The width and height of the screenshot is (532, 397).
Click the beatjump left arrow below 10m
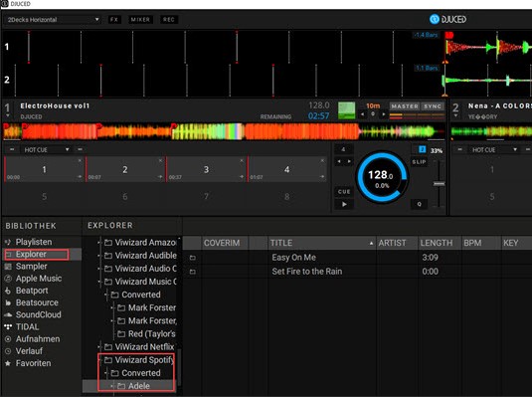[363, 114]
